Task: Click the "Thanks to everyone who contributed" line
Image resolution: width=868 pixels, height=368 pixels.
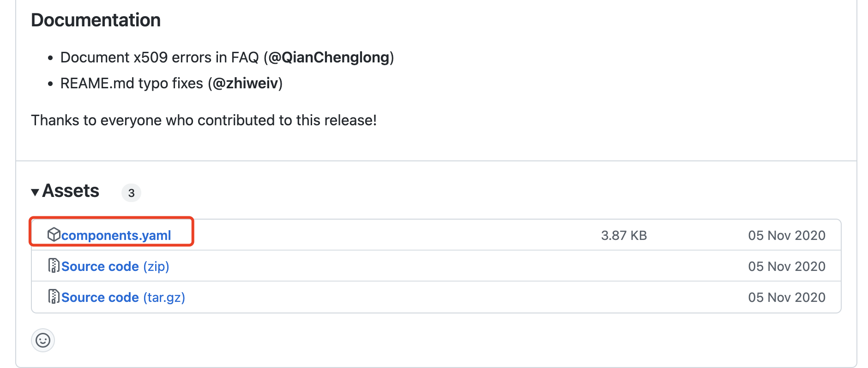Action: [x=204, y=120]
